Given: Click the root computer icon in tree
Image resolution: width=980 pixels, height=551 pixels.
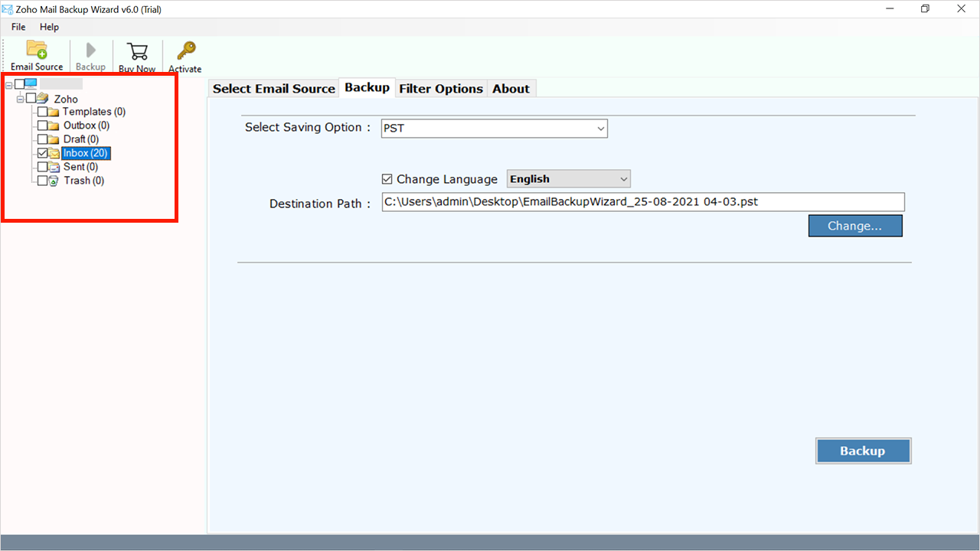Looking at the screenshot, I should tap(31, 83).
